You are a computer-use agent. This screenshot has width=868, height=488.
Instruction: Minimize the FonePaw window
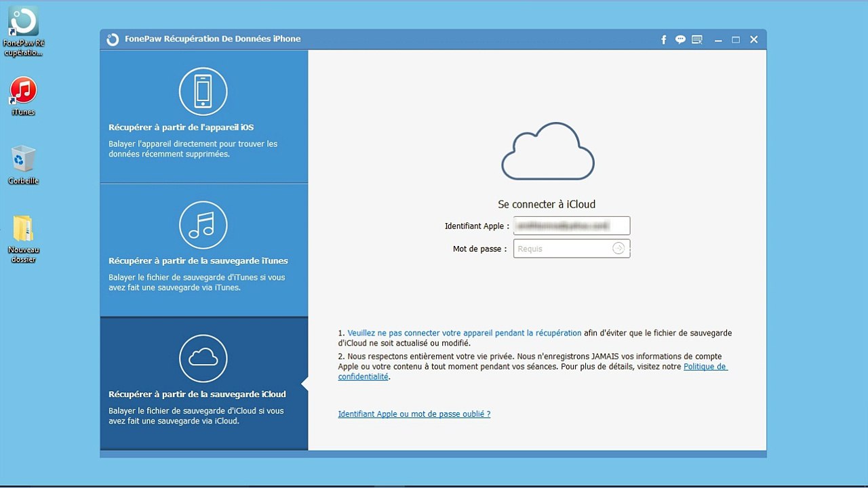[x=718, y=40]
